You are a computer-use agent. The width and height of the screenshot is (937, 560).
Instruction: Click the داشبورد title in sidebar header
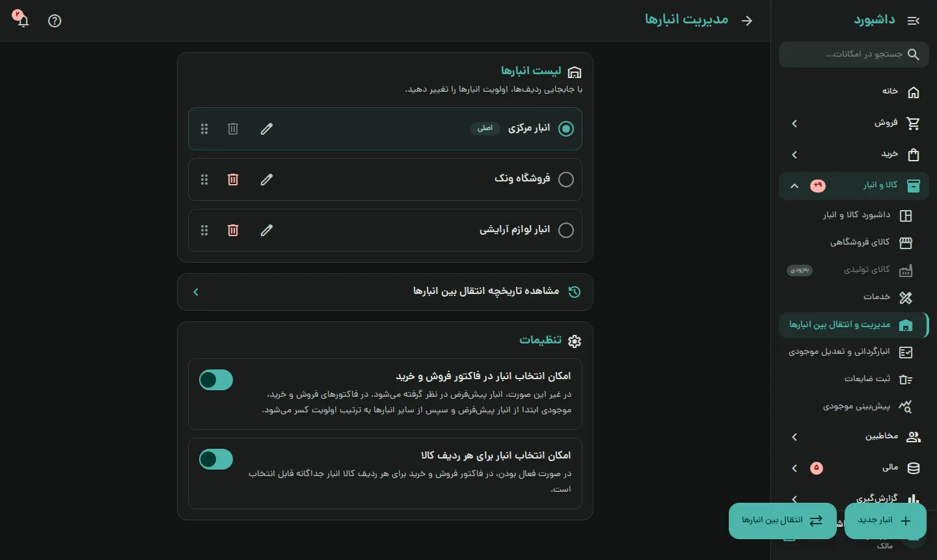point(875,20)
